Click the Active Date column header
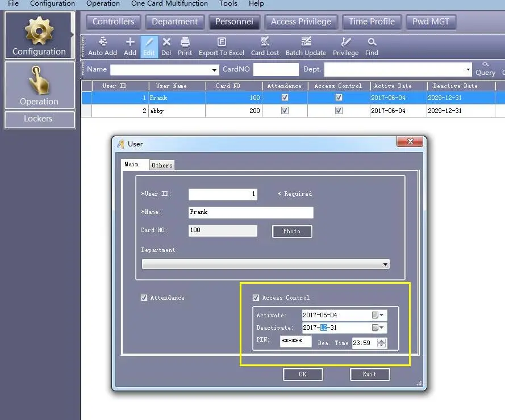This screenshot has height=420, width=505. [399, 86]
